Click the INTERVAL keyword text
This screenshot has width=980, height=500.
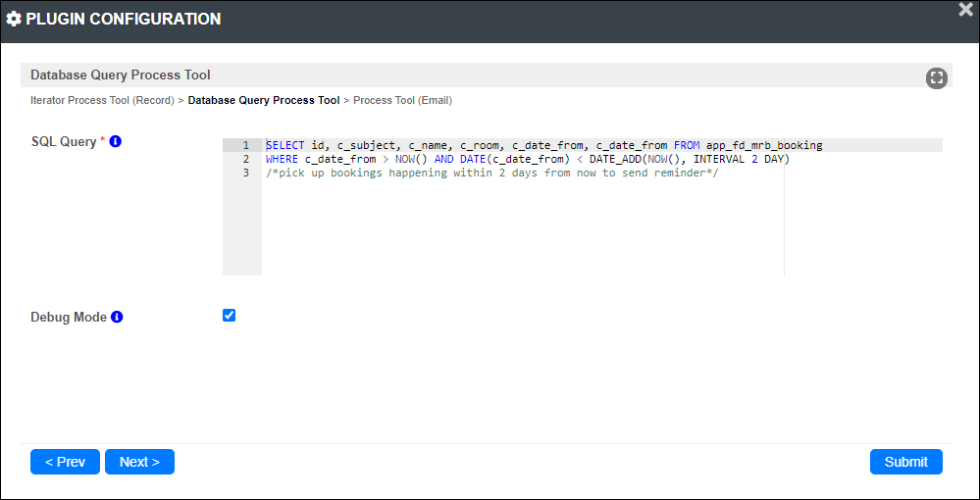coord(719,159)
